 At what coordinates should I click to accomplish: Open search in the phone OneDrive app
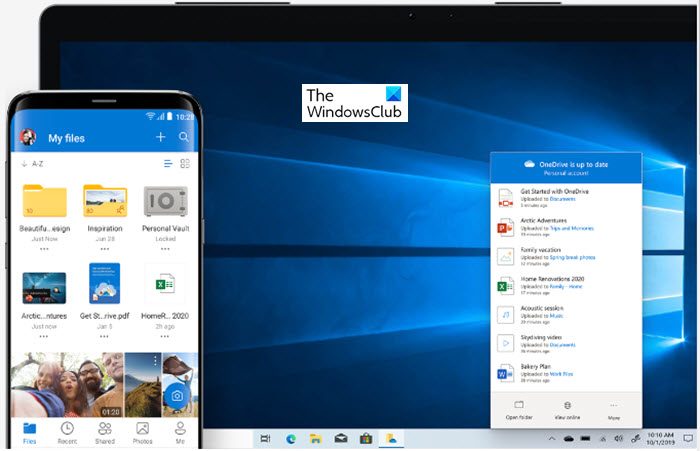(184, 137)
